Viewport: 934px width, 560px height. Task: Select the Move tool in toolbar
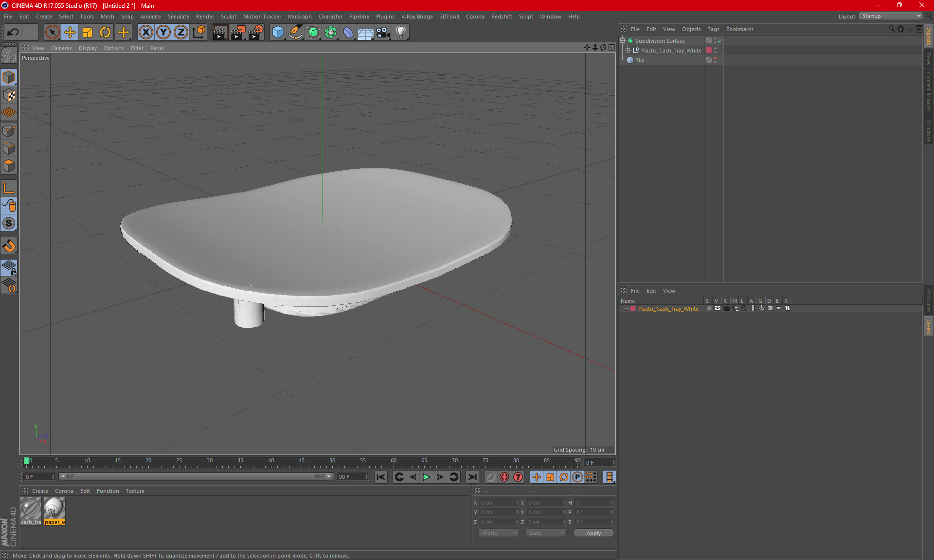coord(70,33)
